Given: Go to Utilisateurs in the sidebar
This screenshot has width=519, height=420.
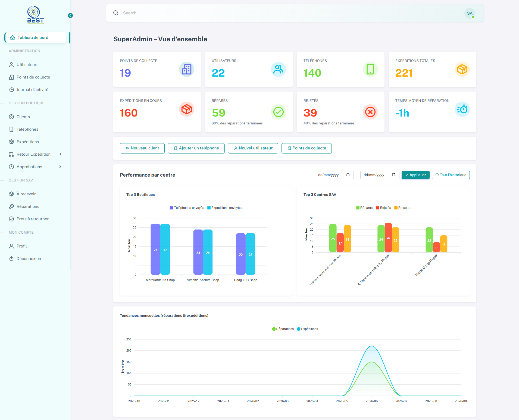Looking at the screenshot, I should click(x=35, y=65).
